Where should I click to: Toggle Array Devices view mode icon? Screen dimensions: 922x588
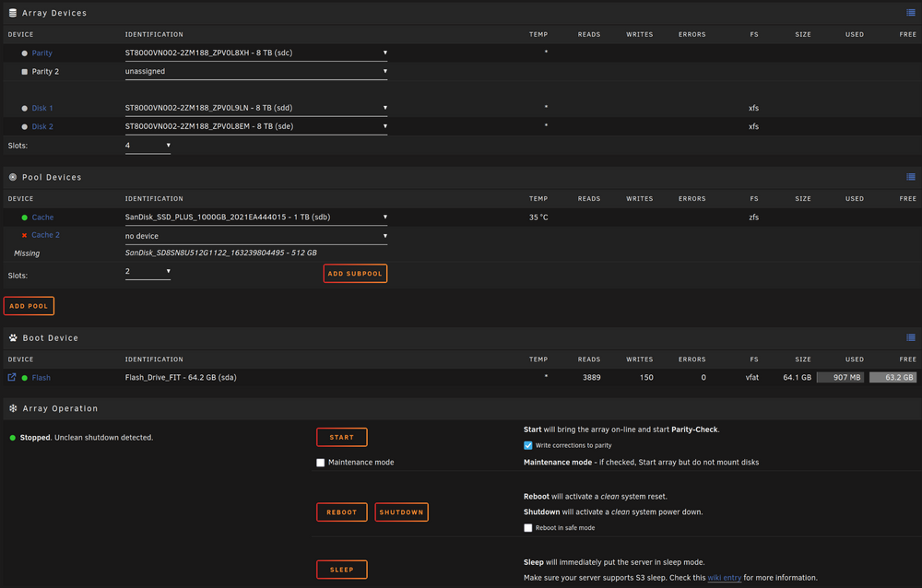pos(910,12)
